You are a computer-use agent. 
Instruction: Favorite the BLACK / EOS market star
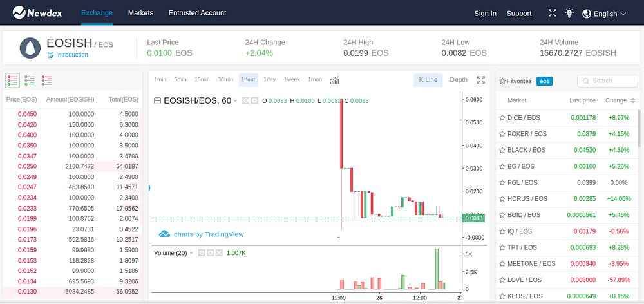[502, 150]
